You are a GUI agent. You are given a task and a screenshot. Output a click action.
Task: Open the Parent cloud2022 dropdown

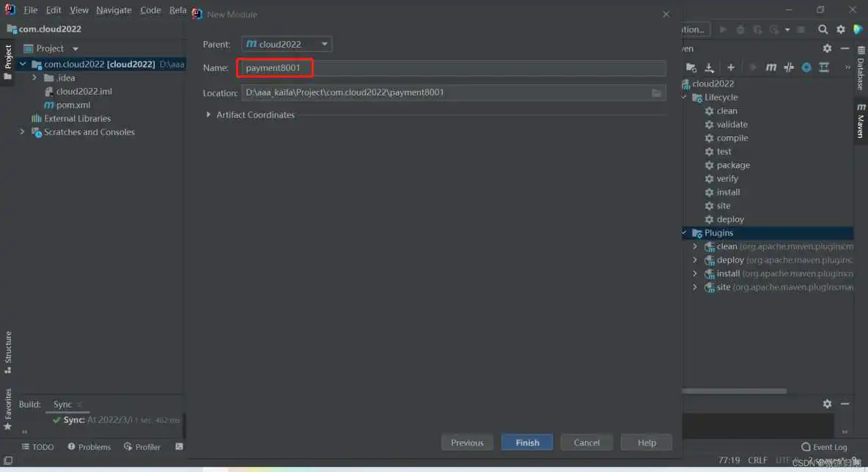(287, 44)
